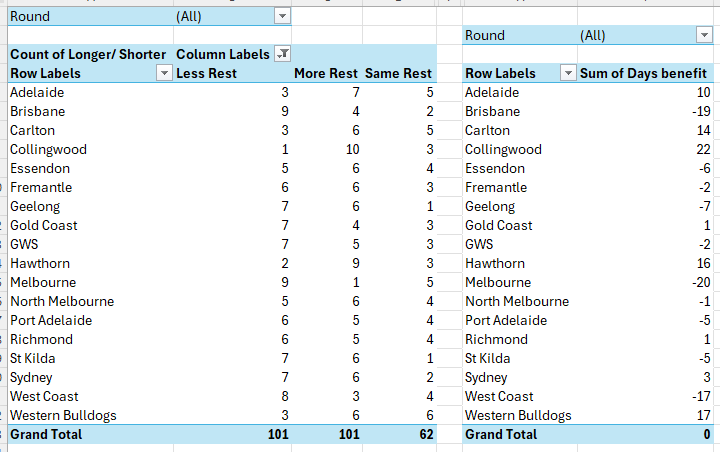The image size is (720, 452).
Task: Select the left pivot's Grand Total label
Action: 46,434
